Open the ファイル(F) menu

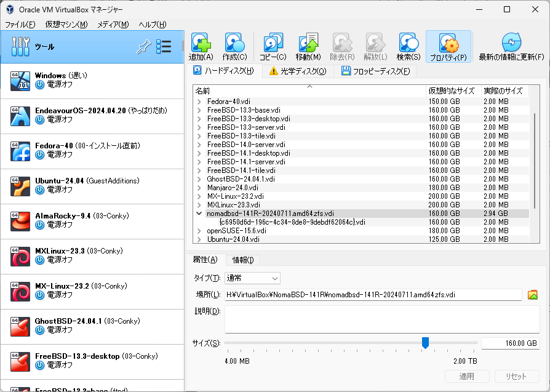click(20, 25)
